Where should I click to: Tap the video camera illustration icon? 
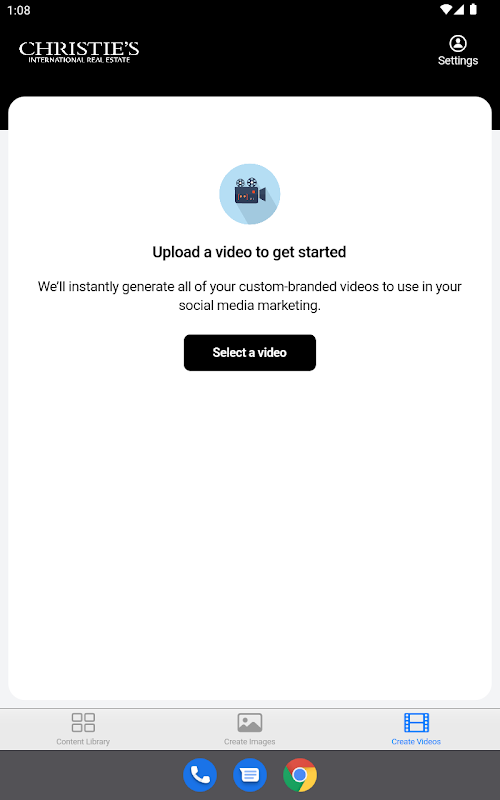coord(249,194)
